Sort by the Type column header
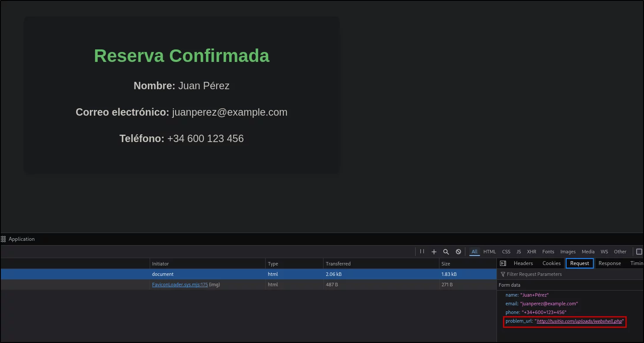Screen dimensions: 644x343 tap(294, 263)
